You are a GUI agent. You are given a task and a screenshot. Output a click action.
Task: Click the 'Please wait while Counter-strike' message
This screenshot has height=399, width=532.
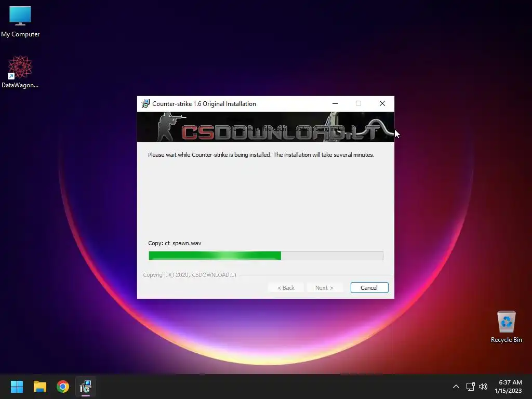261,155
